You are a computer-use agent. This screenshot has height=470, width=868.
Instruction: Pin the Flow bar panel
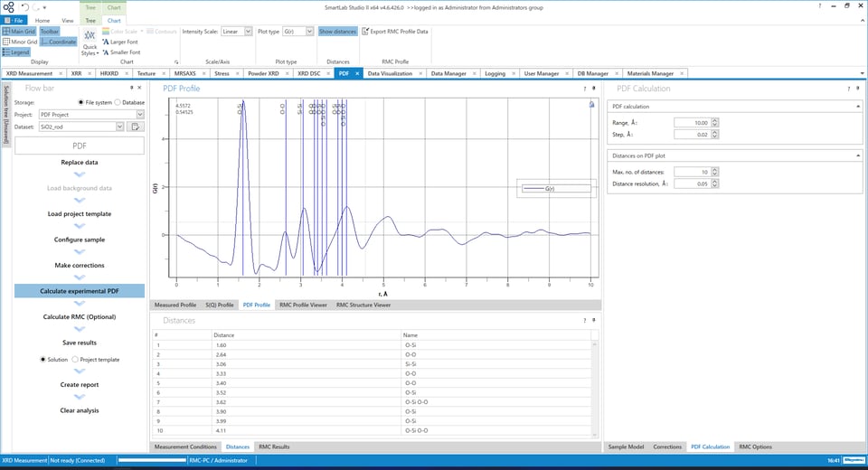131,88
